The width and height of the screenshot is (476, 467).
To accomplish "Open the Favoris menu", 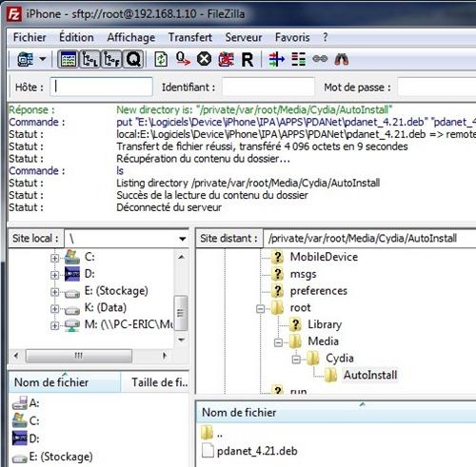I will pos(292,37).
